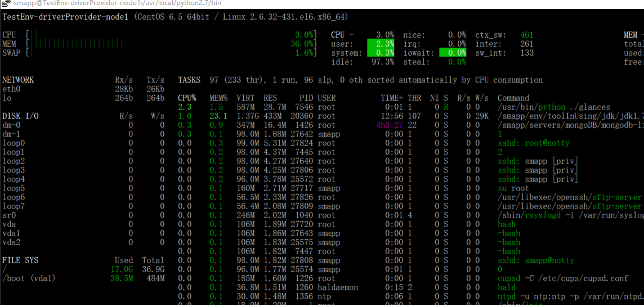Screen dimensions: 644x305
Task: Select the /usr/bin/python ./glances command
Action: click(x=553, y=107)
